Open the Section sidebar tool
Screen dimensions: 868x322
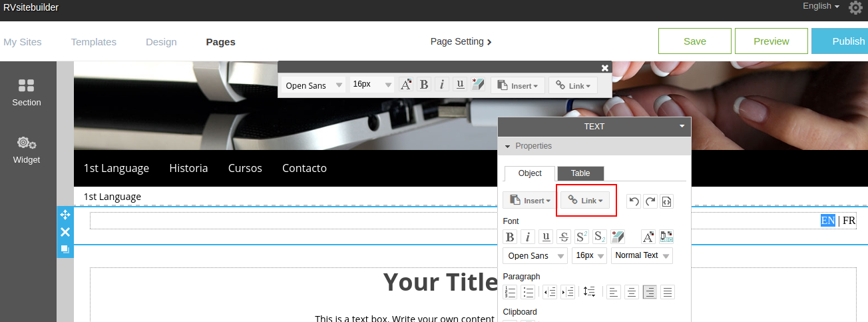27,93
